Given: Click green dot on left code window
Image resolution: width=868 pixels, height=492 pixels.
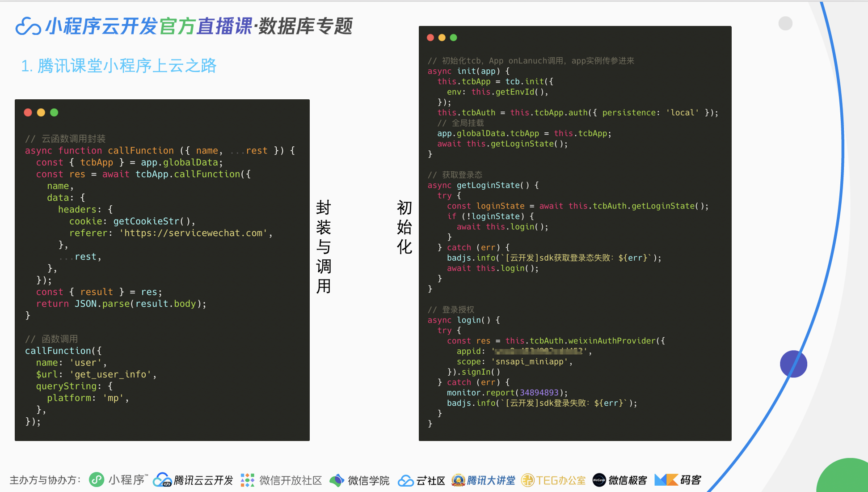Looking at the screenshot, I should tap(54, 112).
